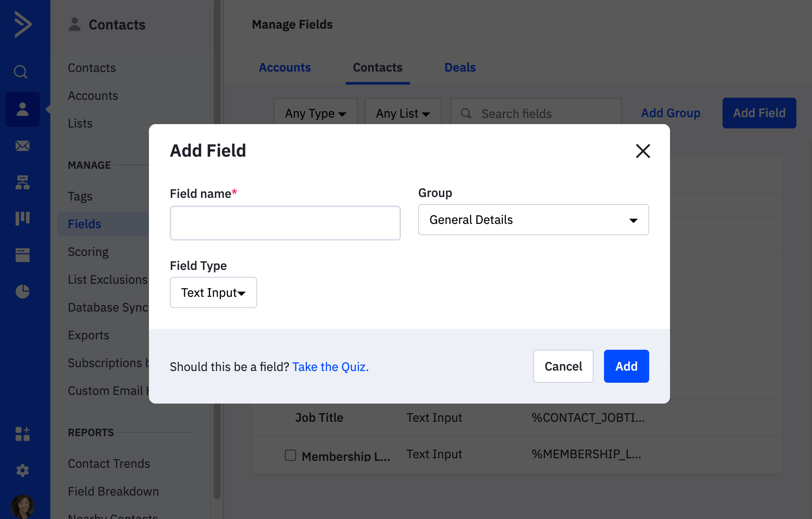Select the Automations flowchart icon
The image size is (812, 519).
pyautogui.click(x=22, y=182)
